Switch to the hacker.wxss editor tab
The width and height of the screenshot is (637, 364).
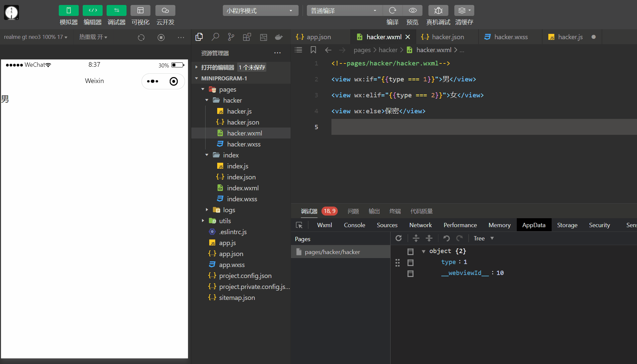pos(510,37)
